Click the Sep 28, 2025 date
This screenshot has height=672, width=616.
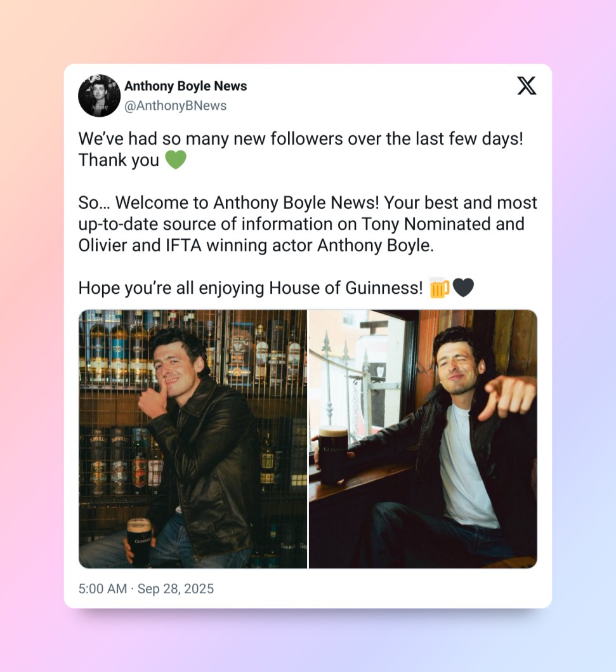[176, 589]
